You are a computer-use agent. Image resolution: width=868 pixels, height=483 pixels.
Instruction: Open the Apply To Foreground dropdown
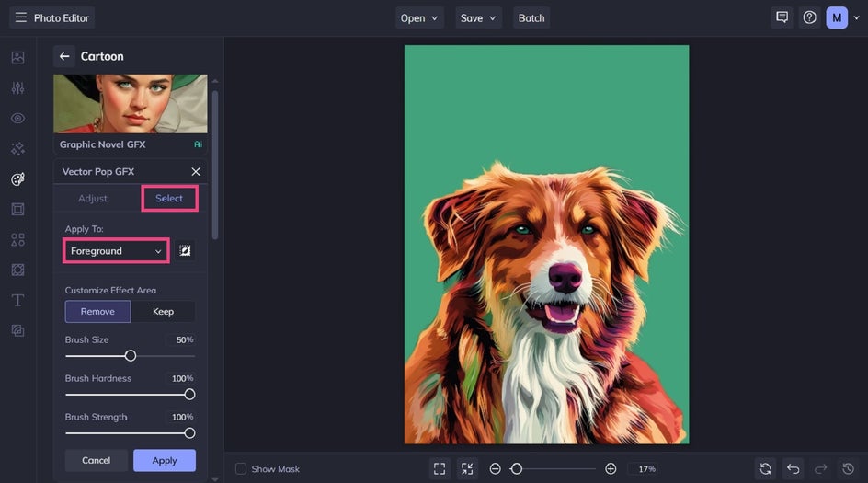pos(116,251)
